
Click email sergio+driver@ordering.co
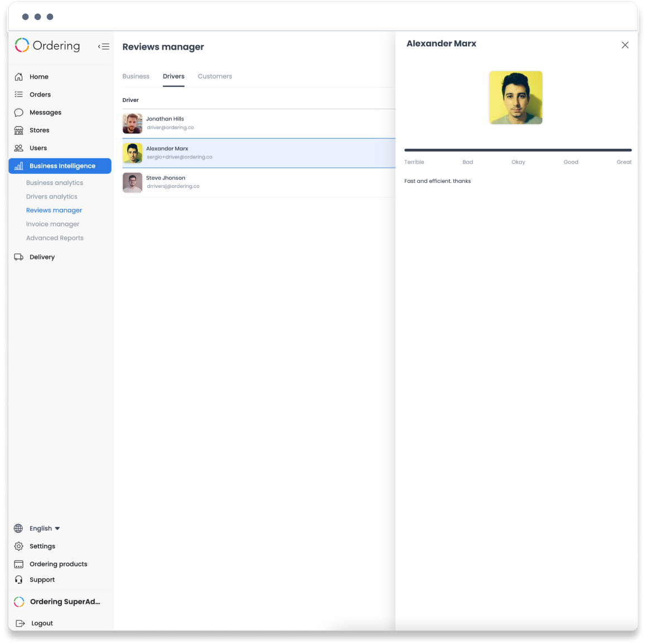pos(180,157)
